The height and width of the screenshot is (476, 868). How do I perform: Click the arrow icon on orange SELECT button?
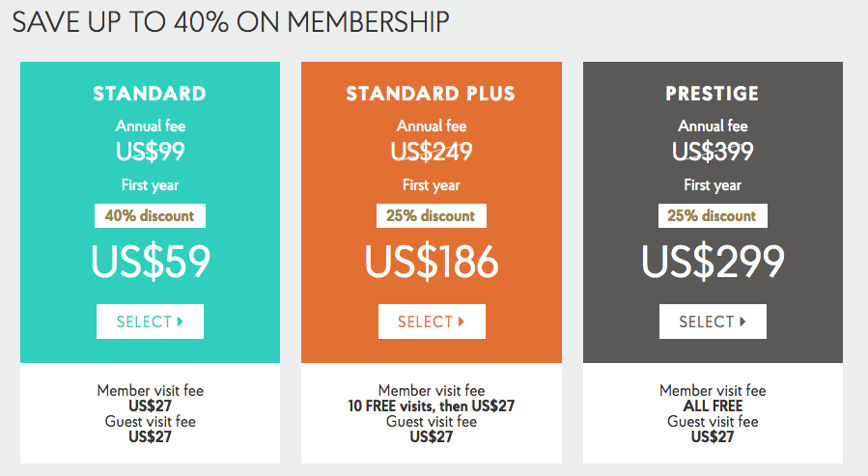pyautogui.click(x=462, y=322)
